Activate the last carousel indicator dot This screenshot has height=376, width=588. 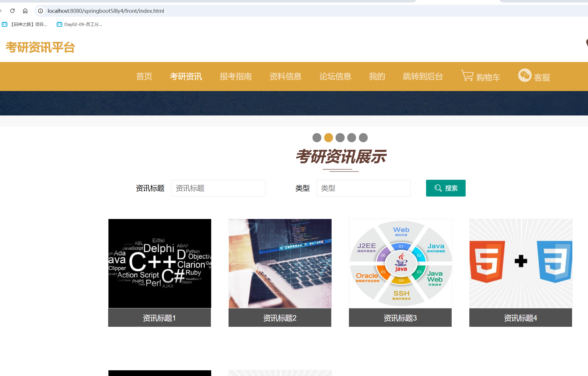tap(363, 137)
